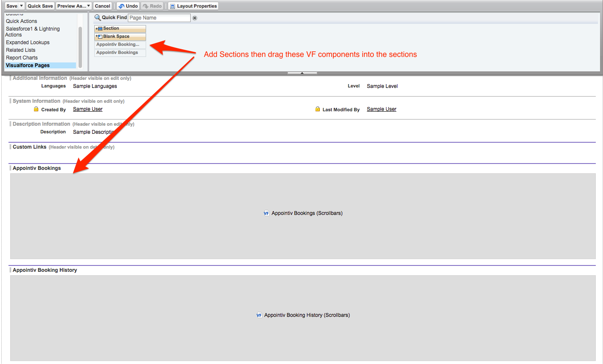Image resolution: width=603 pixels, height=364 pixels.
Task: Click the Sample Languages value
Action: click(x=95, y=86)
